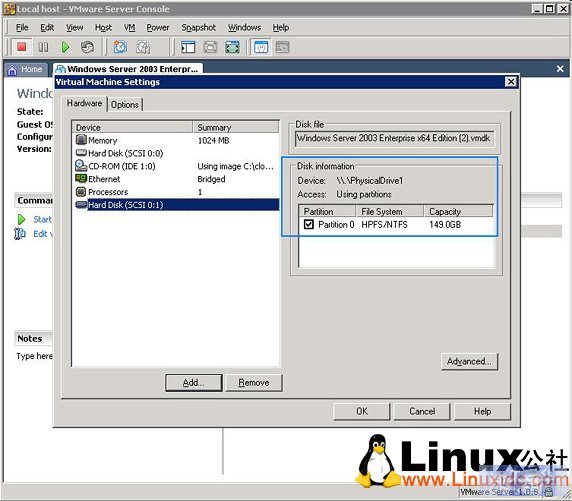Click the green Start command arrow icon
572x501 pixels.
pyautogui.click(x=21, y=219)
